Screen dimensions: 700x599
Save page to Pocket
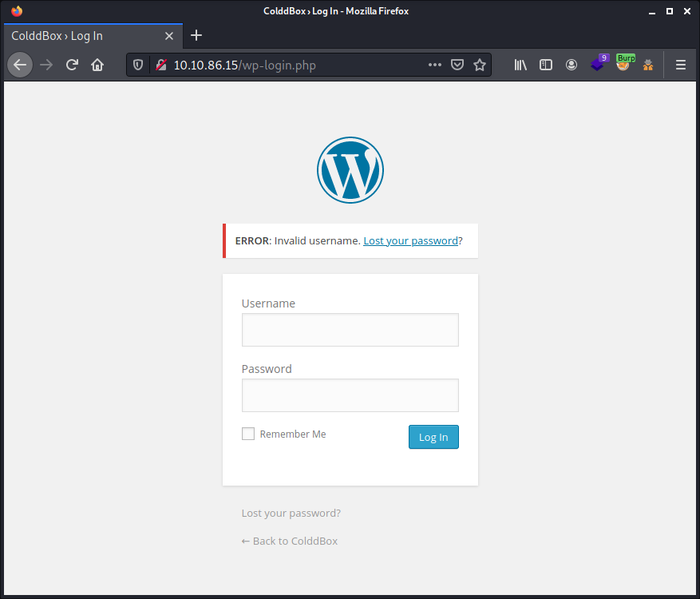point(457,65)
